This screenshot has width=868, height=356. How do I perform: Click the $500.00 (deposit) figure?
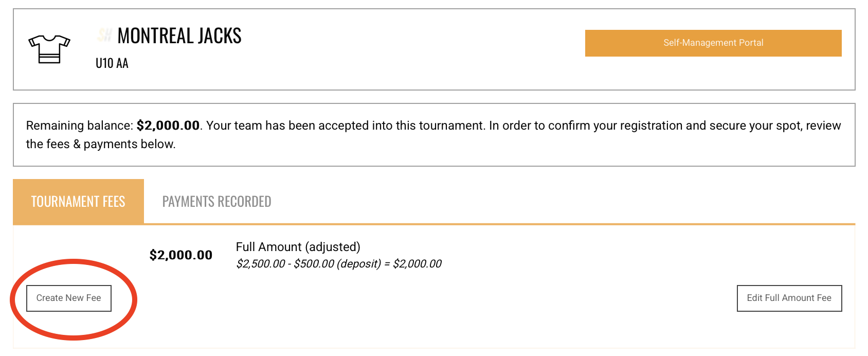[337, 264]
